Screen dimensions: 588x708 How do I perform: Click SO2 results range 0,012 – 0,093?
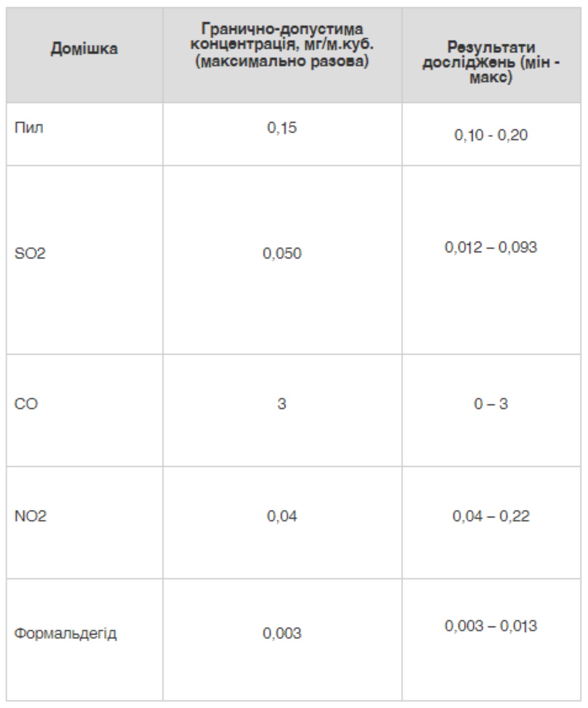pyautogui.click(x=491, y=247)
